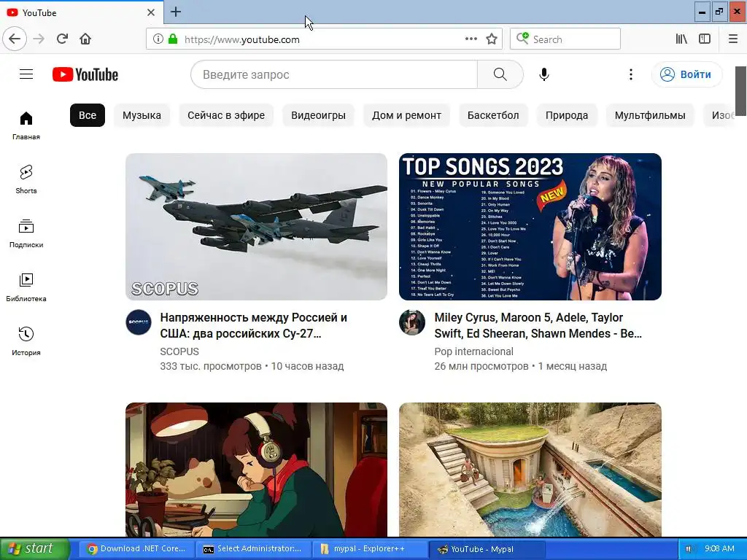Open YouTube settings three-dot menu

coord(631,74)
